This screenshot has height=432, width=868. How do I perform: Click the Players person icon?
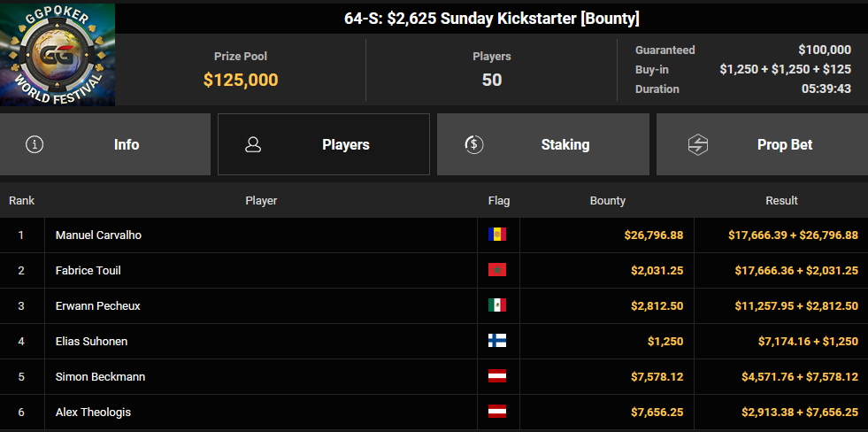(253, 144)
